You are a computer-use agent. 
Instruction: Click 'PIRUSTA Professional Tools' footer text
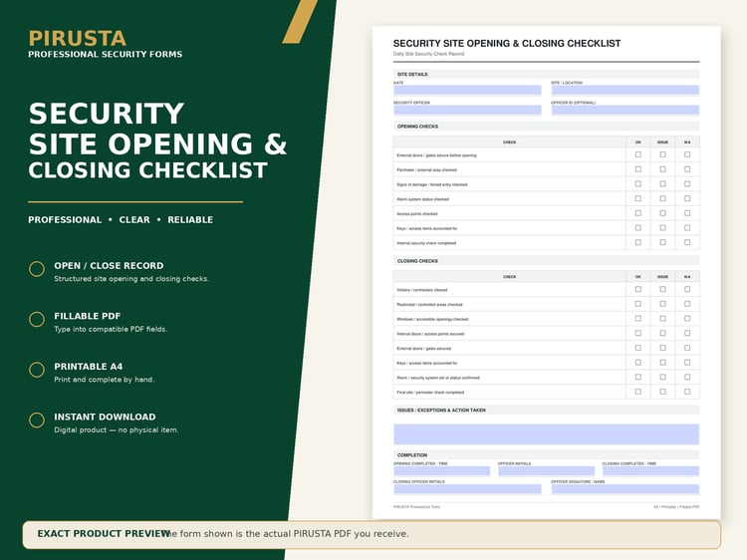point(417,506)
